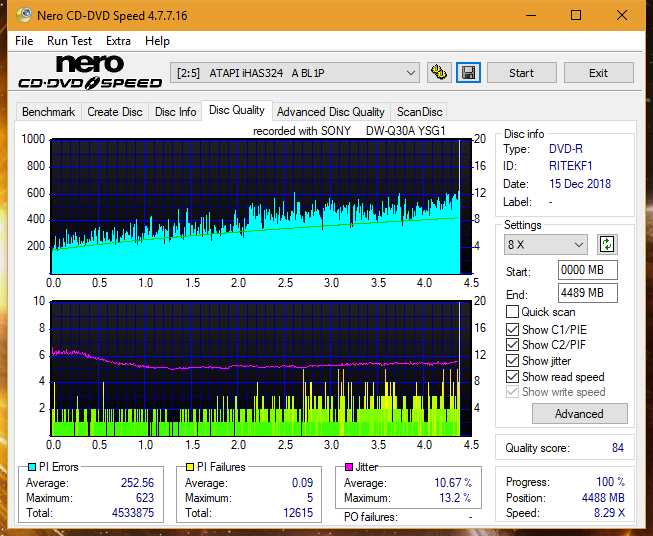This screenshot has width=653, height=536.
Task: Click the cyan PI Errors color swatch
Action: coord(32,467)
